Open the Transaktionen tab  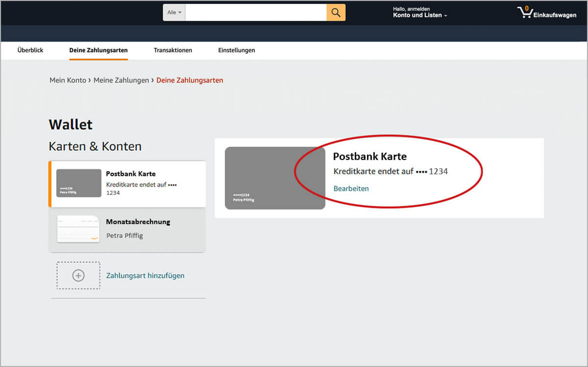(173, 50)
